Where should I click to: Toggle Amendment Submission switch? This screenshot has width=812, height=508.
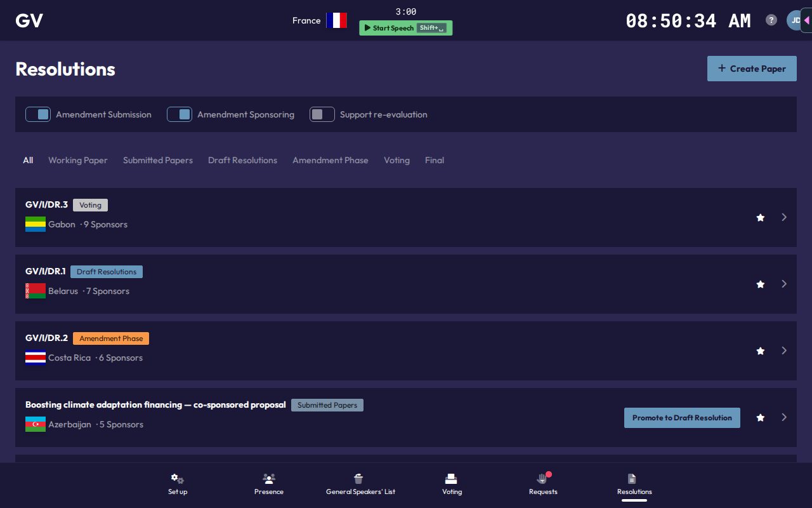(38, 114)
